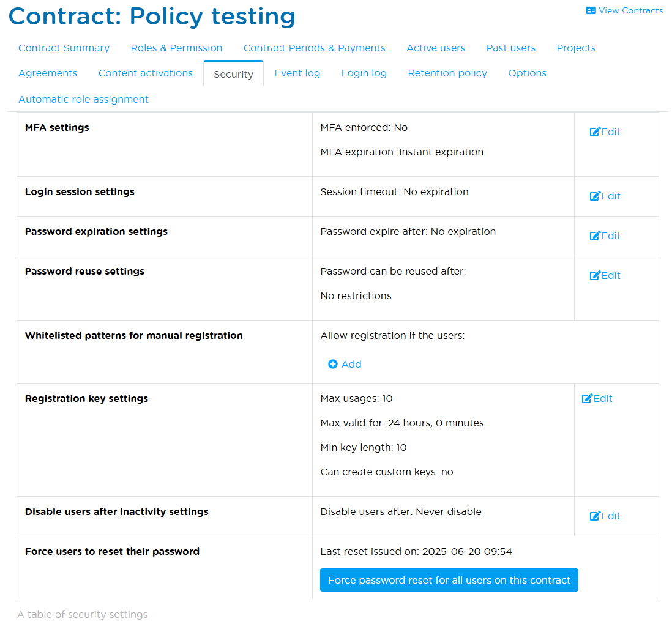
Task: Click edit icon for Password expiration settings
Action: [595, 236]
